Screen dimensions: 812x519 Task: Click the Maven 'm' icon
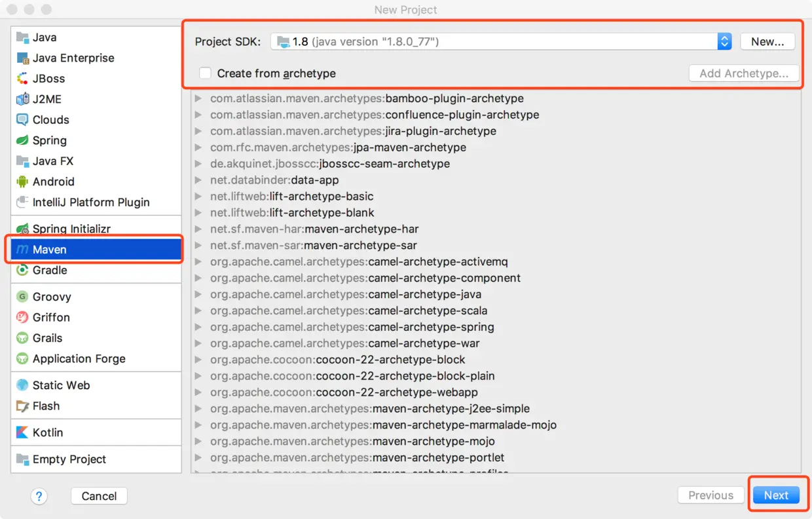(x=22, y=250)
